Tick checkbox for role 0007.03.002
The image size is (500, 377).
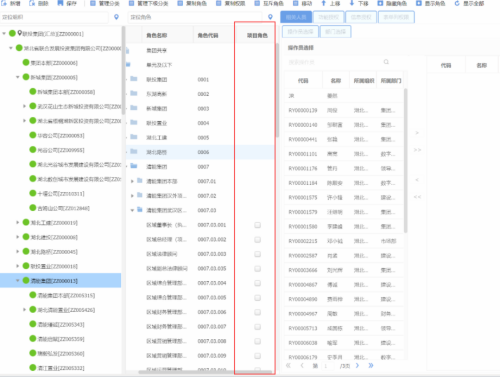click(x=257, y=240)
